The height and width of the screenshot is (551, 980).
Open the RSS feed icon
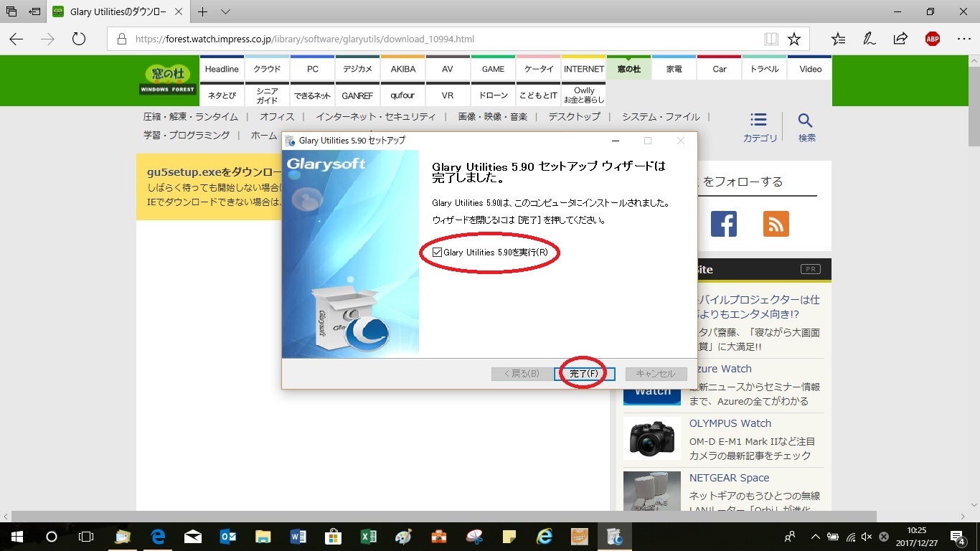776,224
